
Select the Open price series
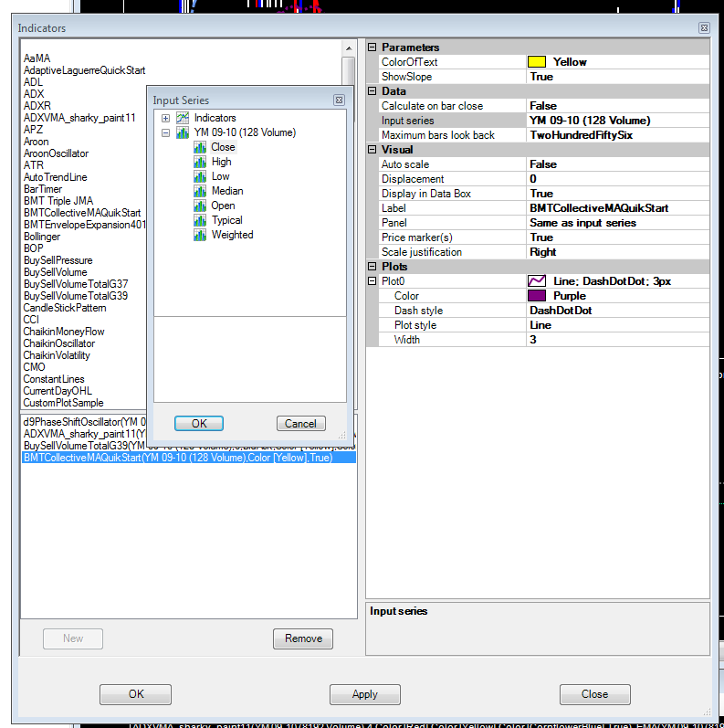point(223,206)
